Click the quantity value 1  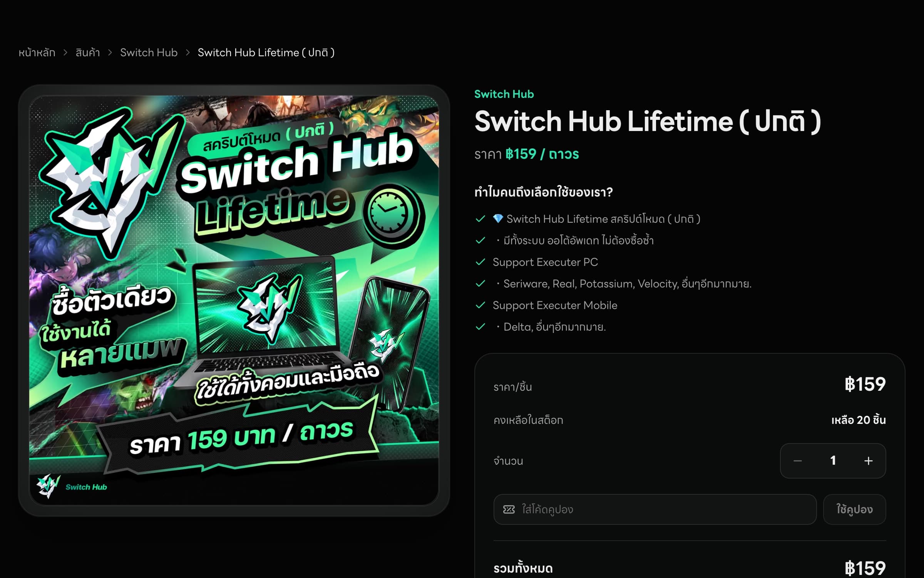click(x=833, y=460)
